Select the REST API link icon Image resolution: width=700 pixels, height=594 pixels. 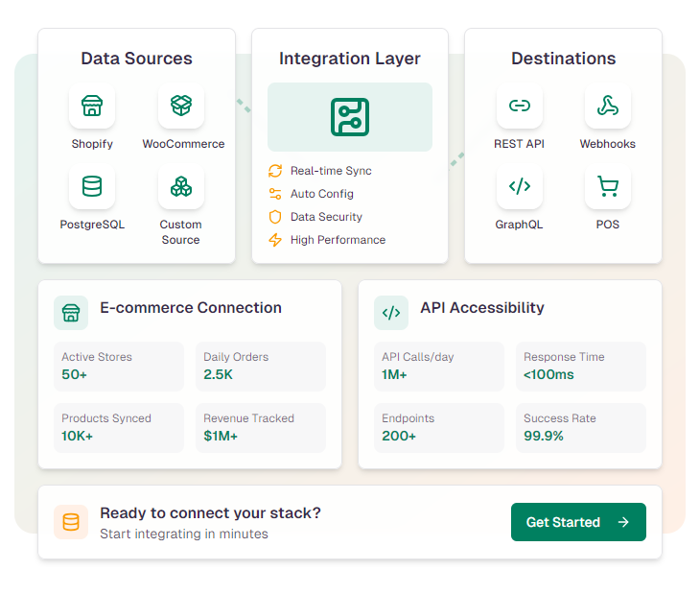(x=520, y=106)
